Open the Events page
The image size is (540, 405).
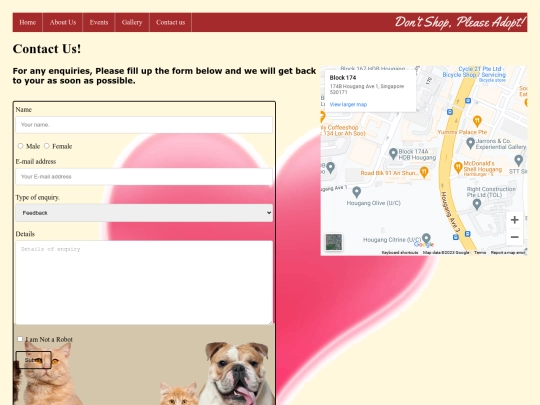(99, 22)
